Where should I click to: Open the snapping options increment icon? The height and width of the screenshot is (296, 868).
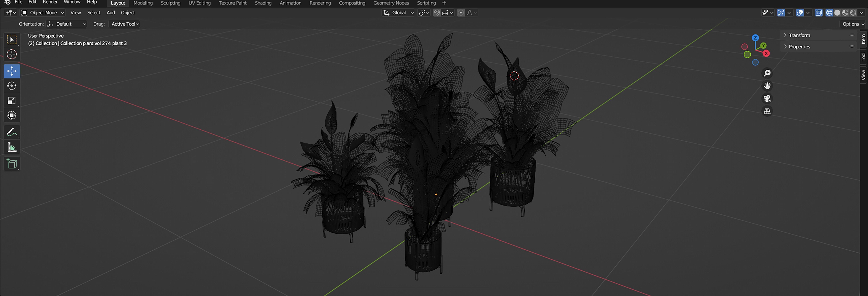[x=447, y=13]
